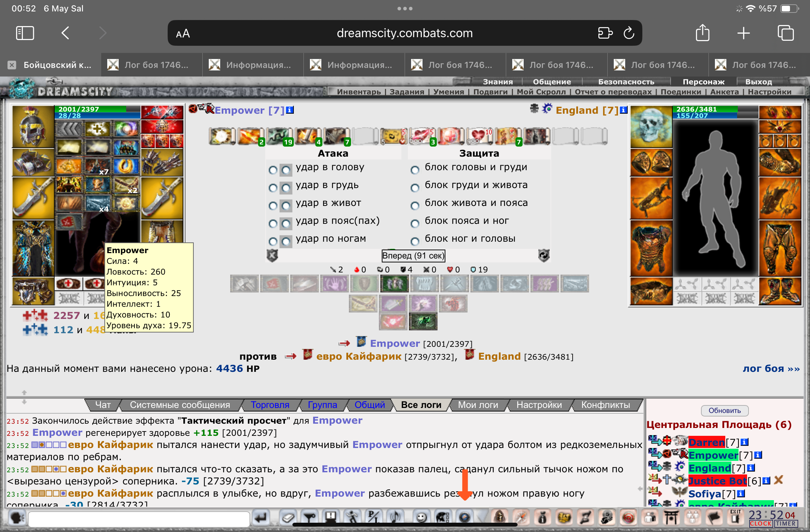Switch to the "Мои логи" chat tab
The width and height of the screenshot is (810, 532).
point(478,405)
